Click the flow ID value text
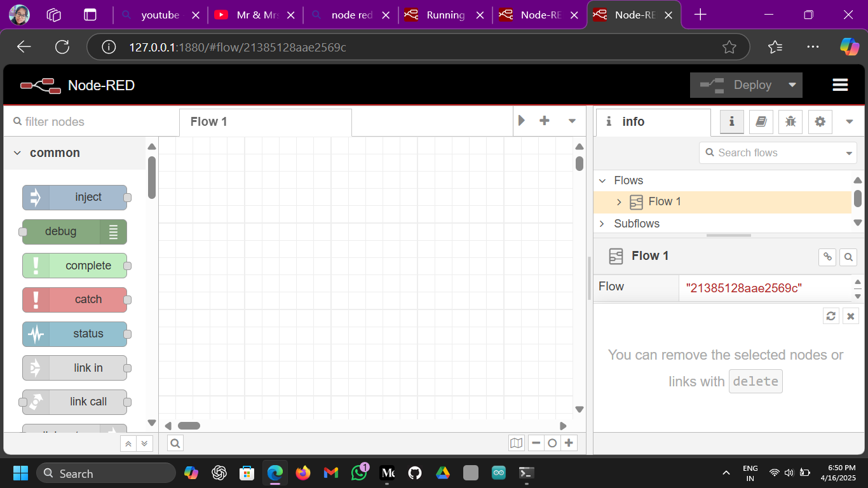Screen dimensions: 868x488 [744, 288]
